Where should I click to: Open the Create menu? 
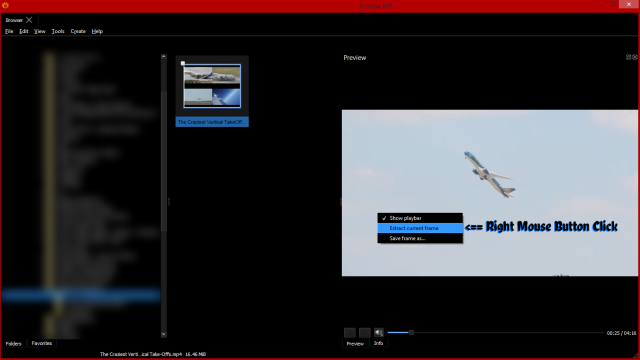78,31
